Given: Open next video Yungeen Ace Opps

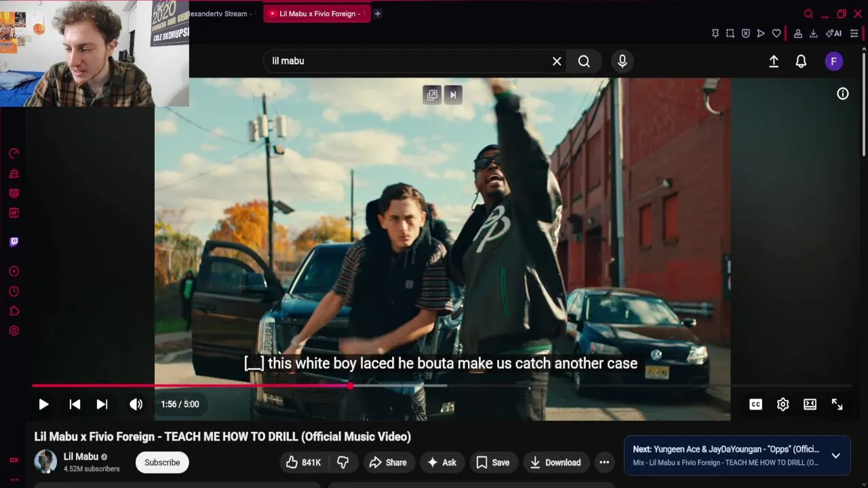Looking at the screenshot, I should (726, 449).
